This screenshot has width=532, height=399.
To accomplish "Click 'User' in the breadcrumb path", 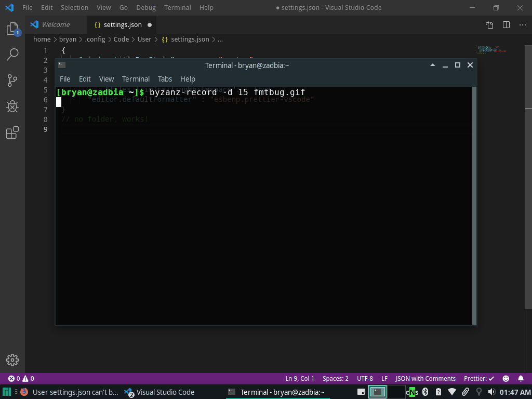I will pyautogui.click(x=144, y=39).
